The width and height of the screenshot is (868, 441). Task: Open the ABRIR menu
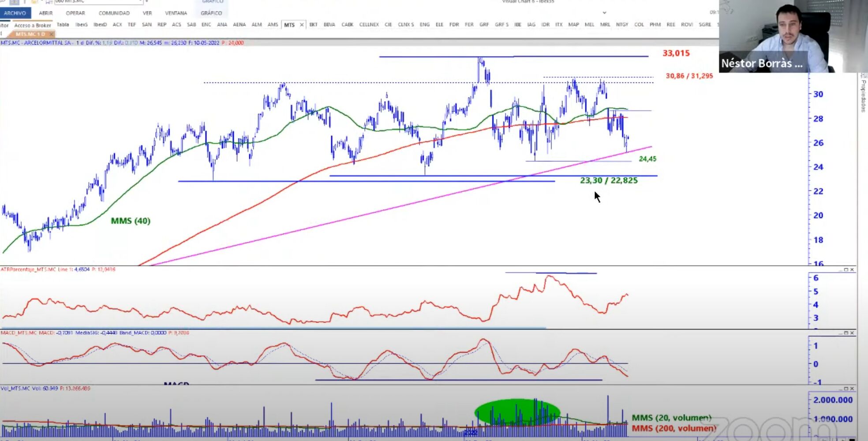point(46,13)
